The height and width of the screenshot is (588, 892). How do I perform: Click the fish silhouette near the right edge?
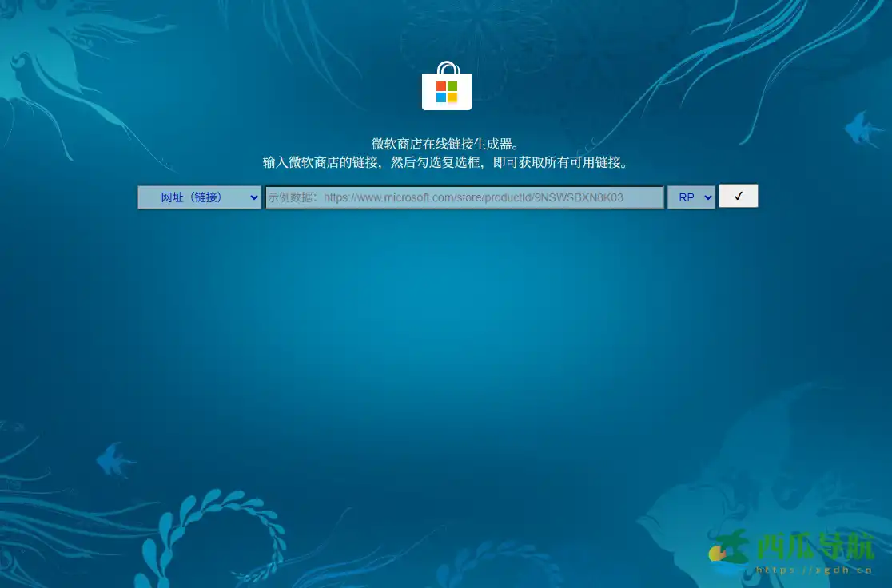pyautogui.click(x=864, y=128)
